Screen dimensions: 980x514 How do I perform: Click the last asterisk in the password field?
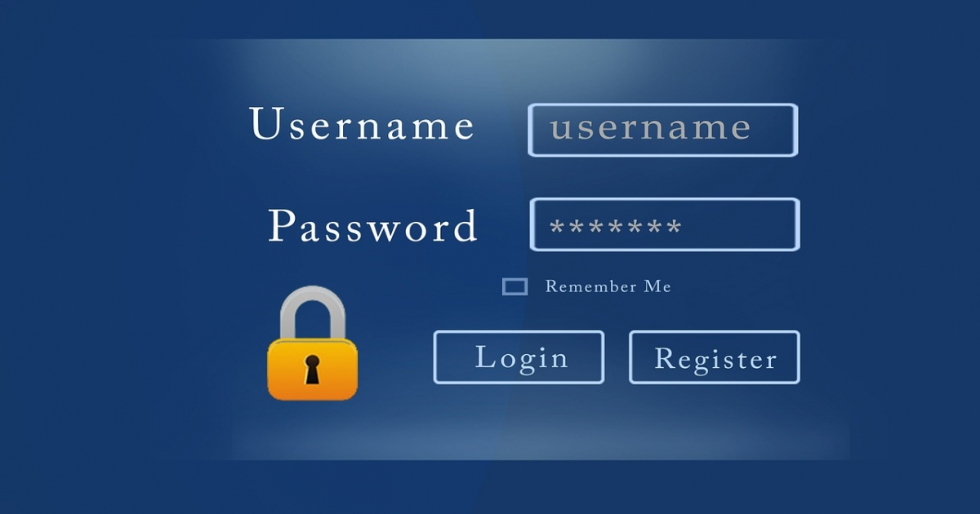[674, 227]
